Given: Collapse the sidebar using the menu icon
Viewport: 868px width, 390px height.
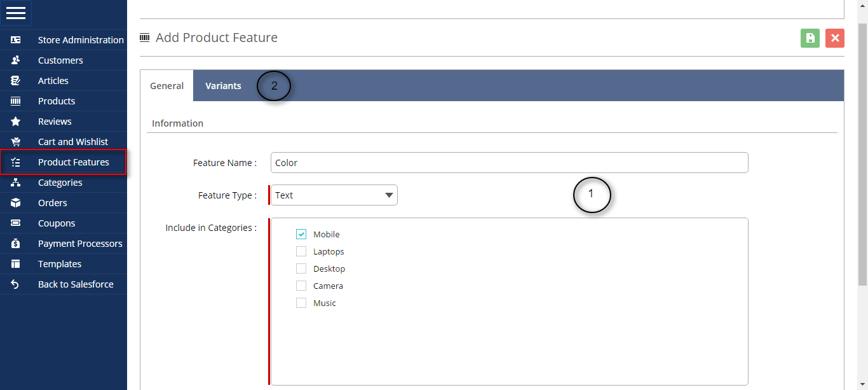Looking at the screenshot, I should 16,13.
